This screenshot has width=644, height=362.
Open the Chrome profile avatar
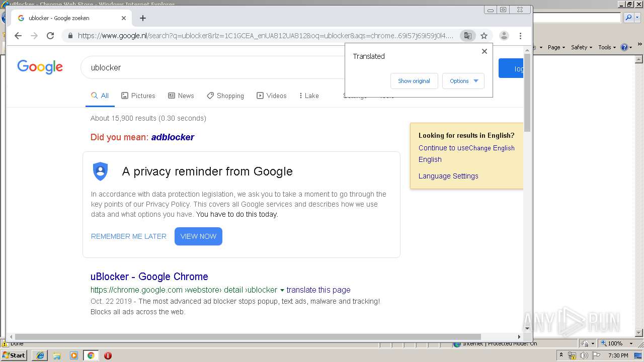coord(504,36)
